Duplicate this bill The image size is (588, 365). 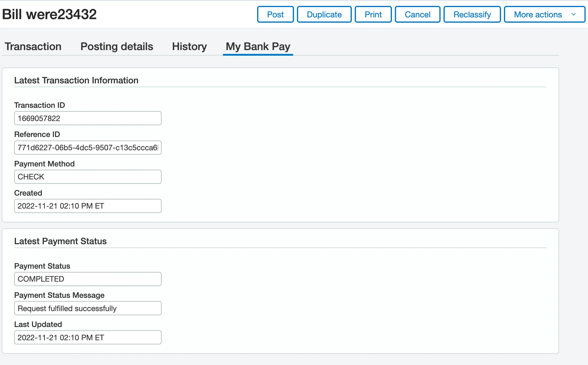click(324, 14)
